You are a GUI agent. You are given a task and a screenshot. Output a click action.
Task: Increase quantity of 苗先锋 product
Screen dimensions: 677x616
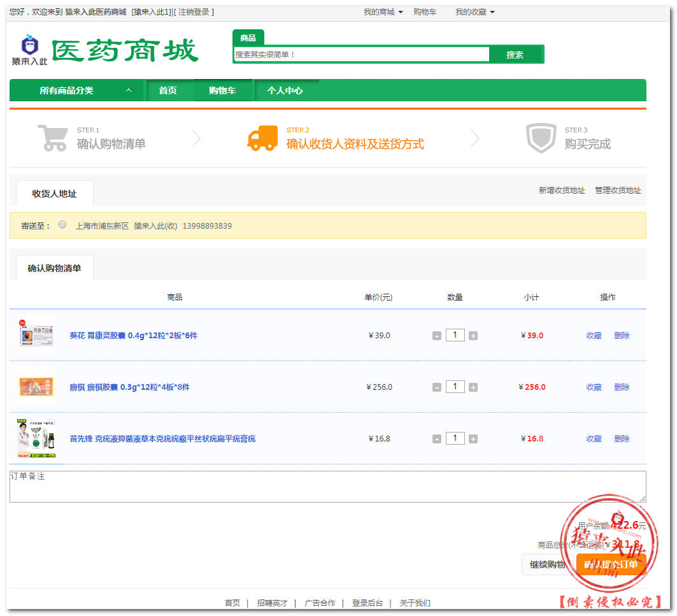473,439
